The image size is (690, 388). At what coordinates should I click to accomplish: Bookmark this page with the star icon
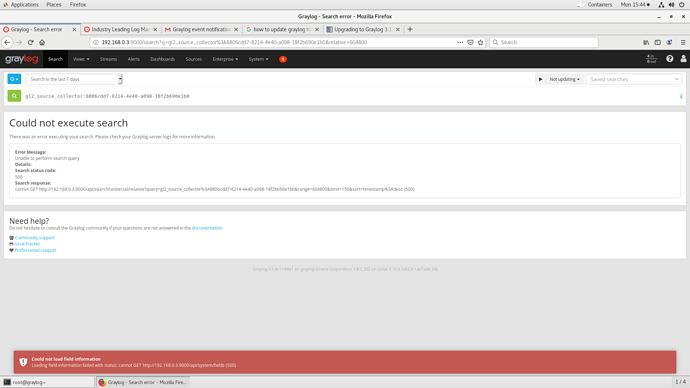(481, 42)
